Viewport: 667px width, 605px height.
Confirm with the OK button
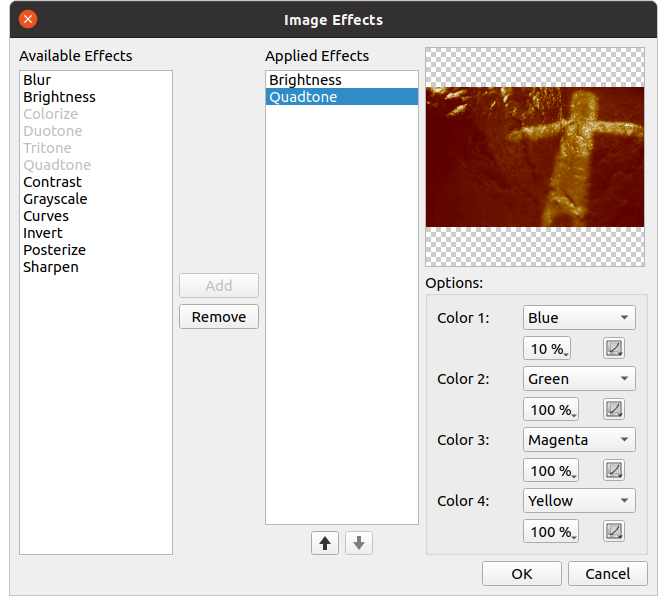521,573
